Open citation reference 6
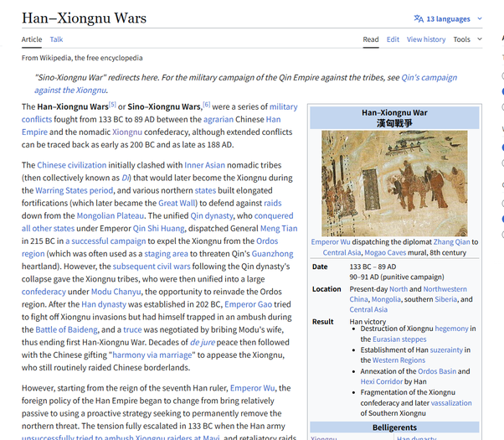The image size is (504, 440). pyautogui.click(x=206, y=104)
